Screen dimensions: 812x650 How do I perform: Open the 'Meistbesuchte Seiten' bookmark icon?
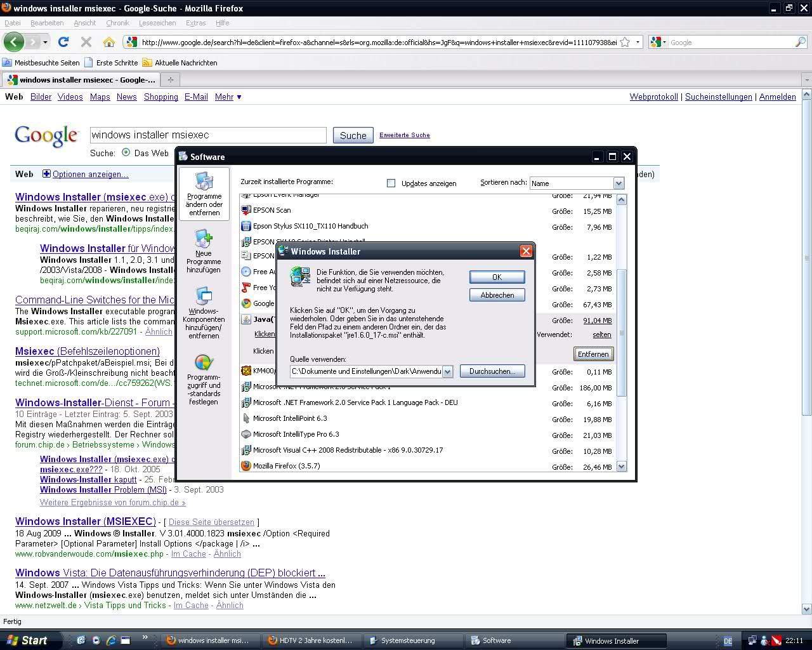click(x=7, y=62)
